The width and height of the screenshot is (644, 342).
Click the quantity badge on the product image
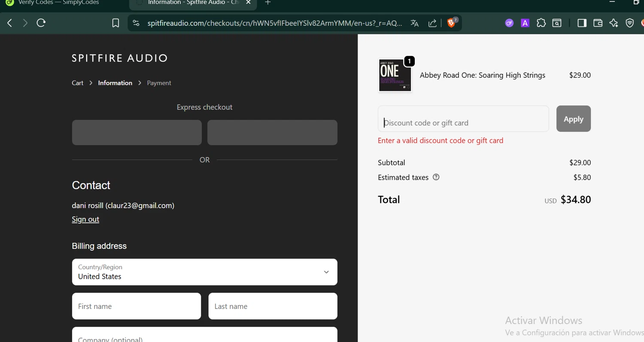[x=409, y=61]
